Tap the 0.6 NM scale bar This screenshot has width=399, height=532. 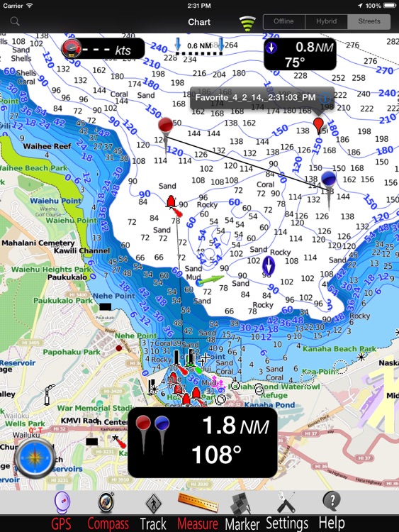pyautogui.click(x=198, y=47)
